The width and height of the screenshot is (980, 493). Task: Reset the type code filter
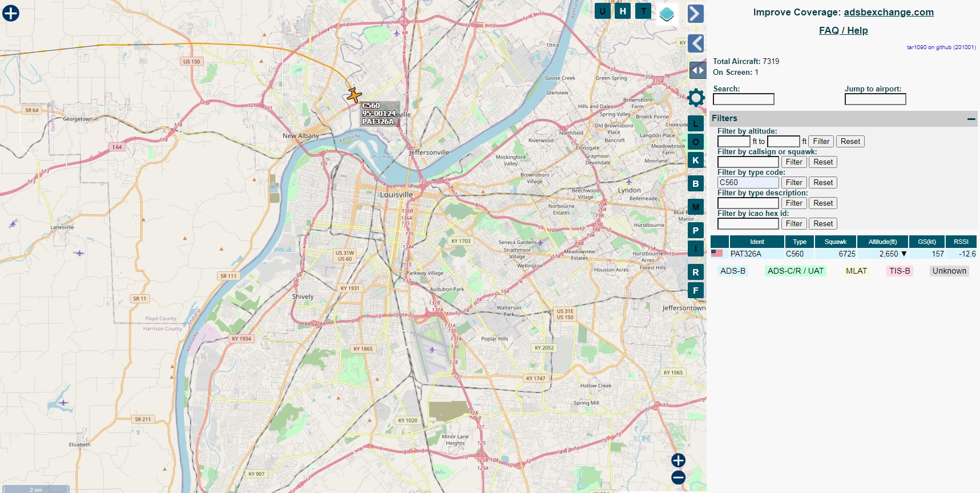click(823, 182)
